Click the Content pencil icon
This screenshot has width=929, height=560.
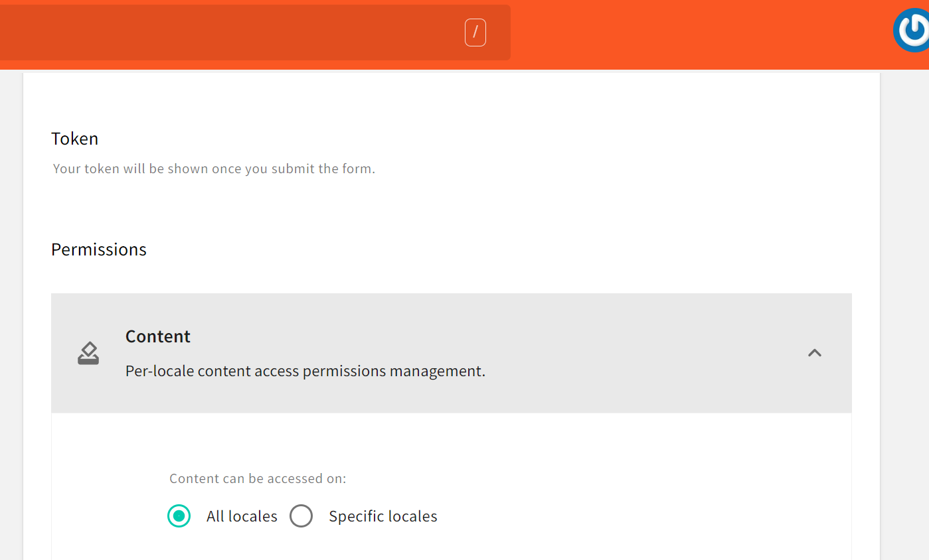point(88,353)
